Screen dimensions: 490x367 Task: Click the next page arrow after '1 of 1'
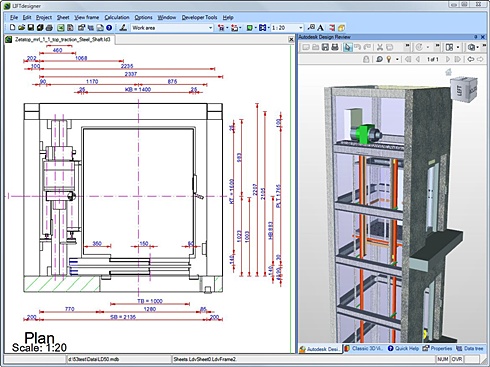448,59
